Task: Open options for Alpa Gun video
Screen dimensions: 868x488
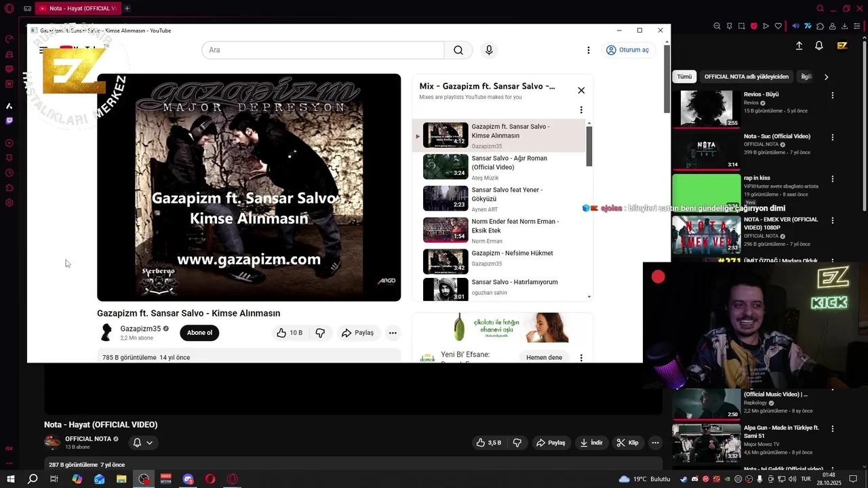Action: (833, 429)
